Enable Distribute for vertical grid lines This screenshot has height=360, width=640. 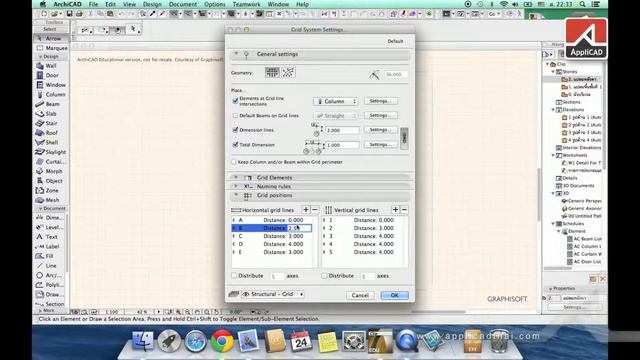click(x=324, y=276)
